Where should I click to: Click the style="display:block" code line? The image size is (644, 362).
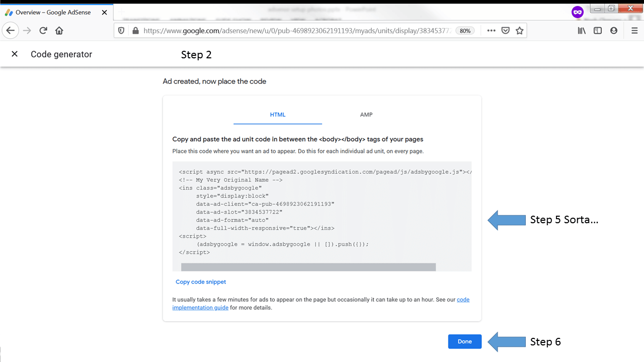coord(232,196)
